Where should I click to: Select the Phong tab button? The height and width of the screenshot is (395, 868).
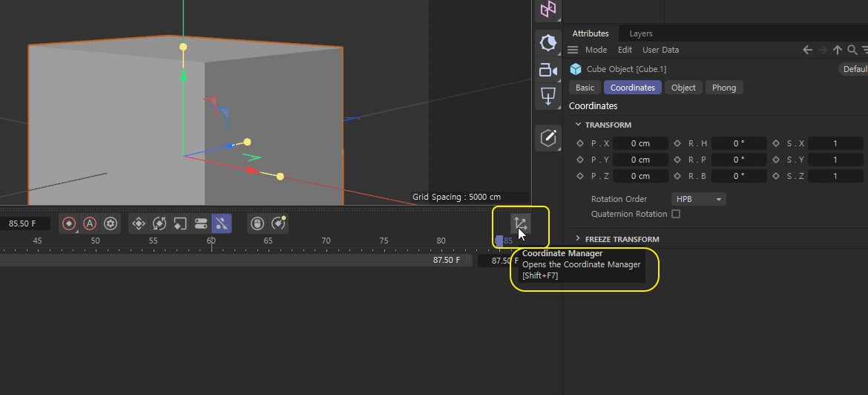(x=724, y=88)
